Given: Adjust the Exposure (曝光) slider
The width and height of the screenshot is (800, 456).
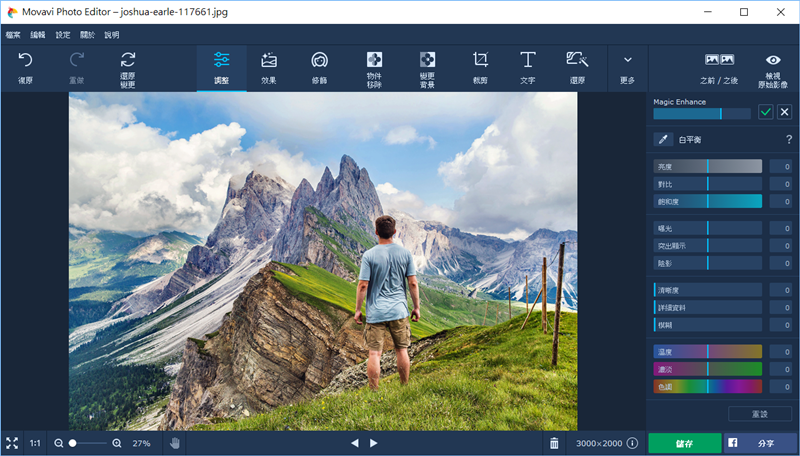Looking at the screenshot, I should [708, 228].
